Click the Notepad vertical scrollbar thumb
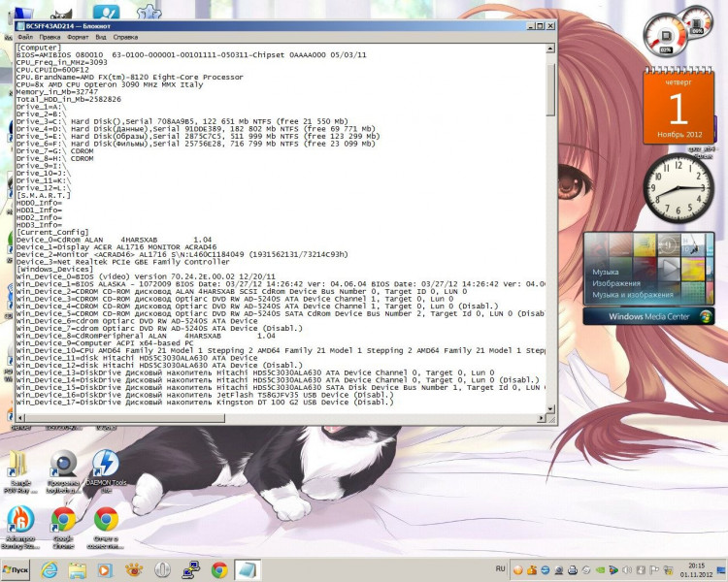728x582 pixels. pos(550,89)
